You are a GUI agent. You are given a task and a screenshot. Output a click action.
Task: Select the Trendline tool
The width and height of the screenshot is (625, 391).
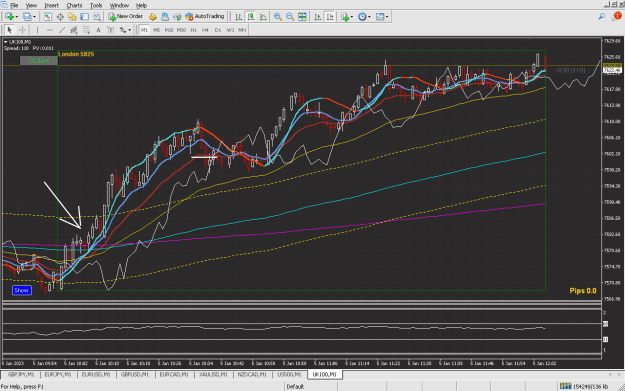click(62, 30)
